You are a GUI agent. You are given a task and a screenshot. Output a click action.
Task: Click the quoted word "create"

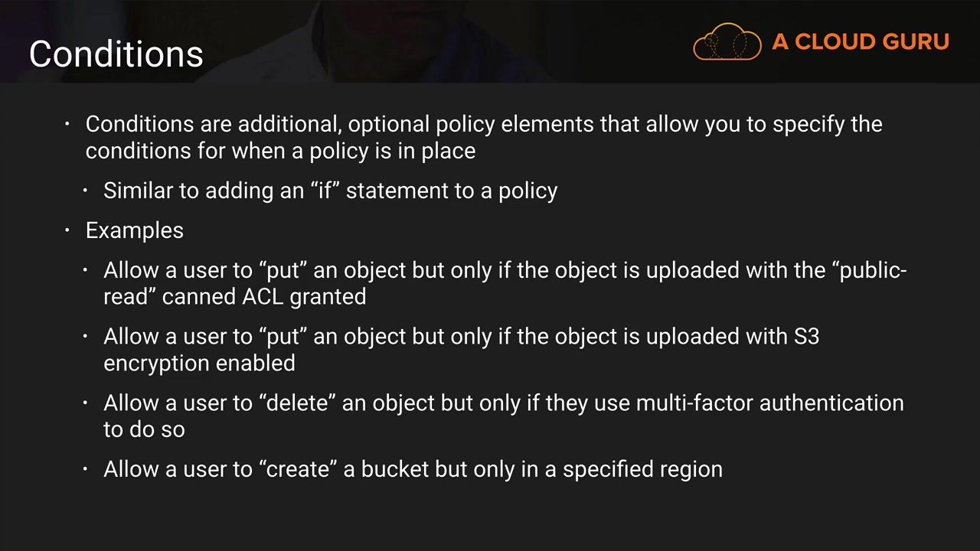[302, 469]
